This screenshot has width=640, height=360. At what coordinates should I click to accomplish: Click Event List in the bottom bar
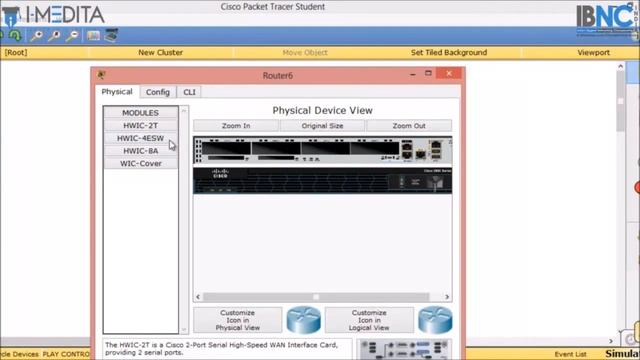click(x=570, y=354)
